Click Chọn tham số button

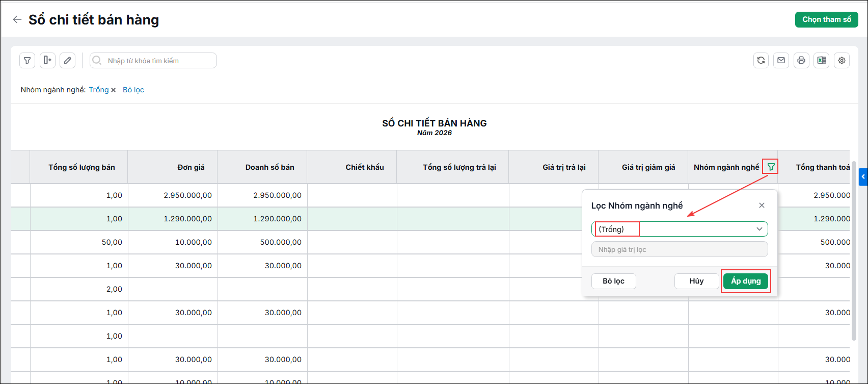(x=826, y=19)
